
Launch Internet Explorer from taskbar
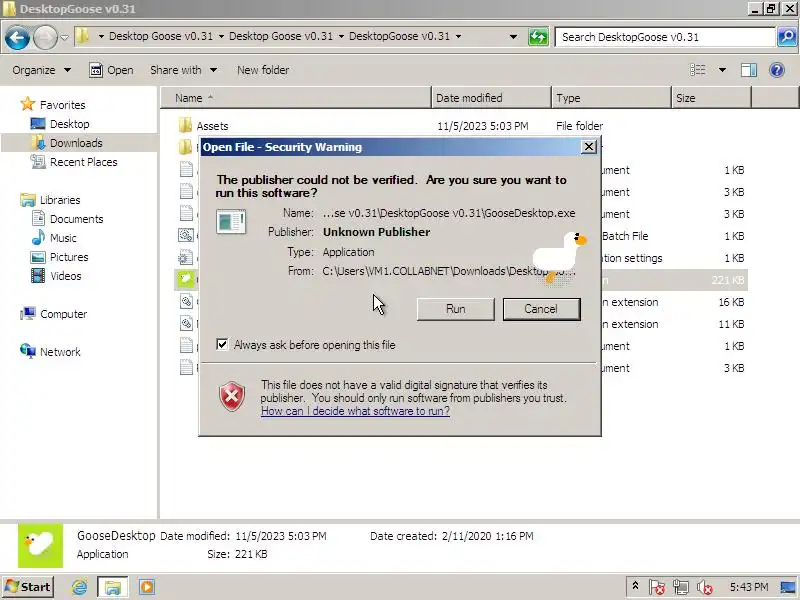coord(79,587)
